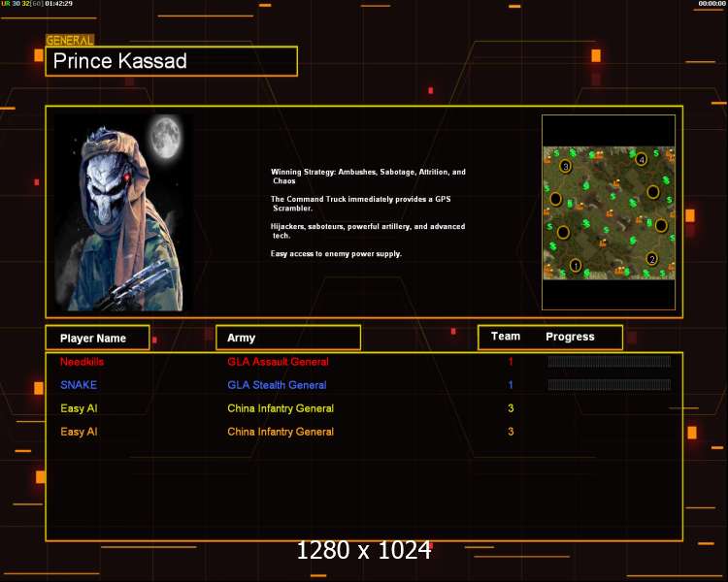Click Easy access to enemy power supply
Image resolution: width=728 pixels, height=582 pixels.
pos(336,254)
